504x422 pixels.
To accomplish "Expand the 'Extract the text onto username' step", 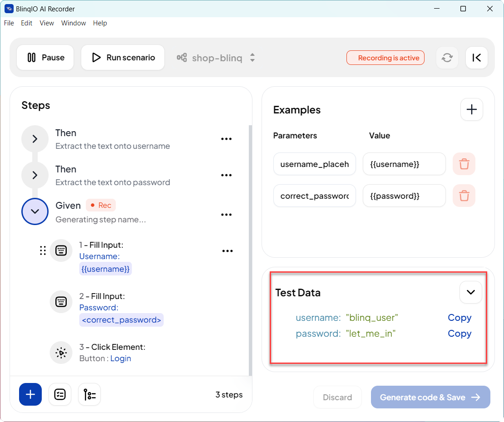I will point(35,139).
